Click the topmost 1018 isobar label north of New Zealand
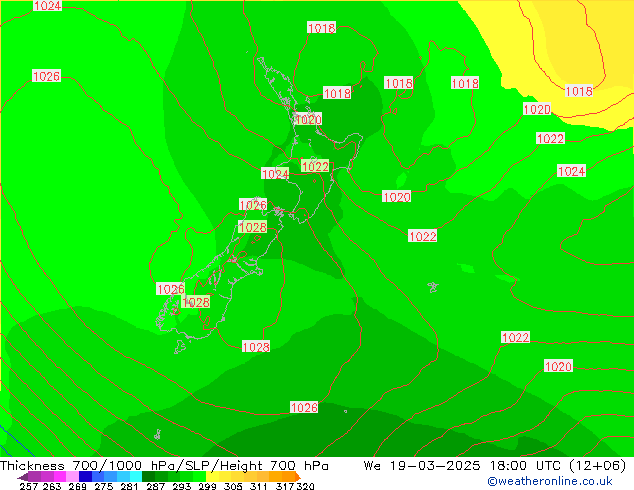 tap(321, 27)
